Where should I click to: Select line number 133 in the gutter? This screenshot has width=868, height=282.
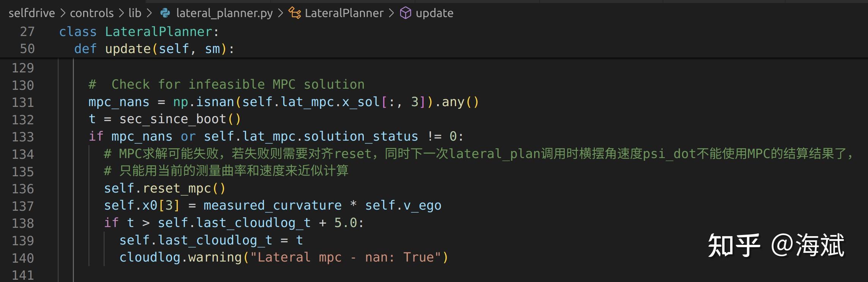pyautogui.click(x=23, y=136)
